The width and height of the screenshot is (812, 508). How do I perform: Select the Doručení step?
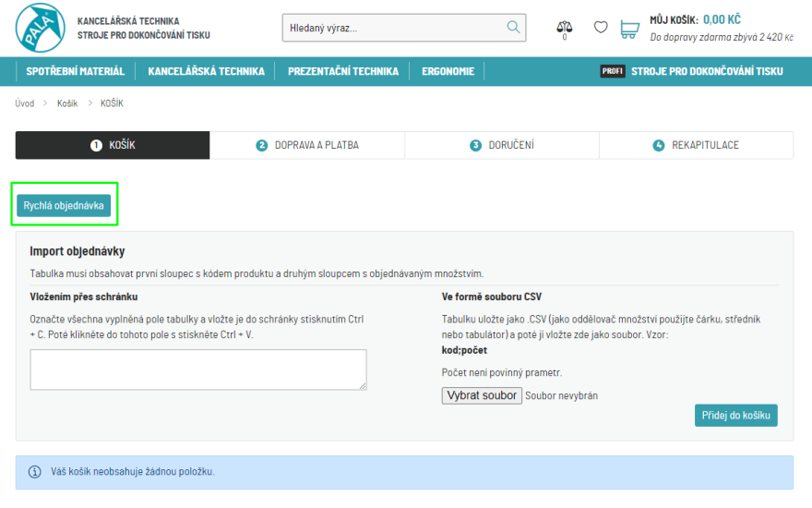(x=502, y=145)
